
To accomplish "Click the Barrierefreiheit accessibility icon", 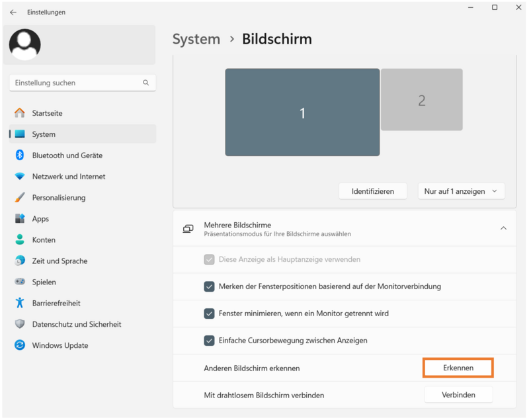I will pos(20,303).
